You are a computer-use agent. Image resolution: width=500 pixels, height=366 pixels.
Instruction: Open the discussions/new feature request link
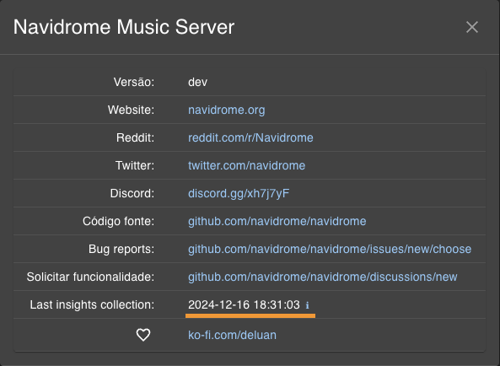tap(323, 277)
